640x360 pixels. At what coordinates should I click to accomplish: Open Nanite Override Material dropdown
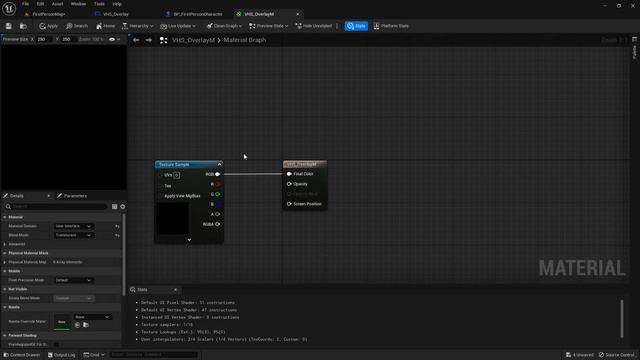pyautogui.click(x=92, y=317)
